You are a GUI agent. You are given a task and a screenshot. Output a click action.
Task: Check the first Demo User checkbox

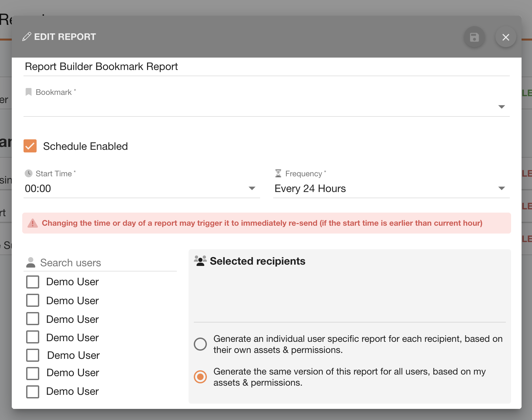(33, 282)
